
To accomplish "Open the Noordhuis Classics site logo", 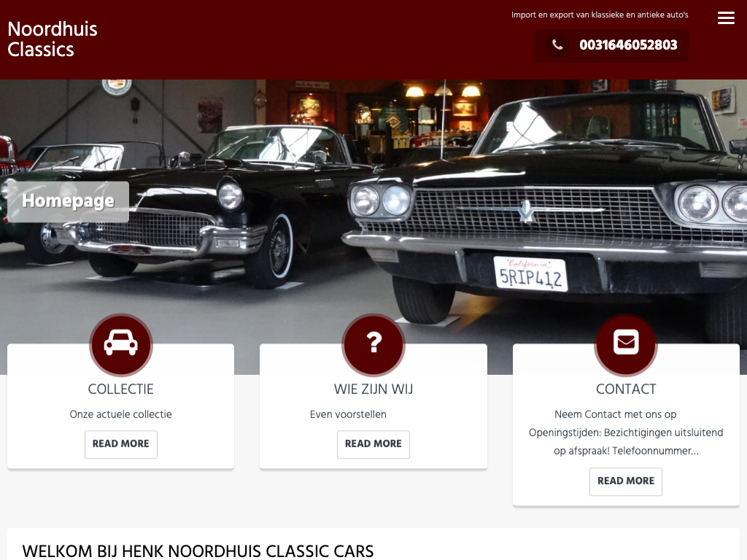I will (53, 39).
